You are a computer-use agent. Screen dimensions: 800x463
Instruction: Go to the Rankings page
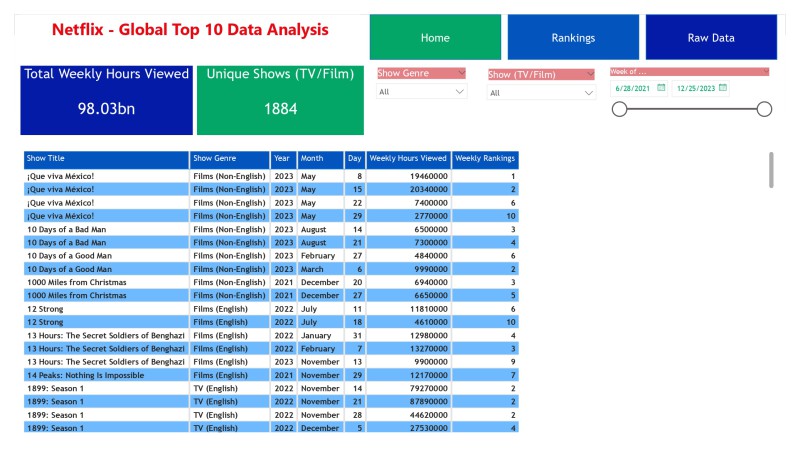coord(573,37)
